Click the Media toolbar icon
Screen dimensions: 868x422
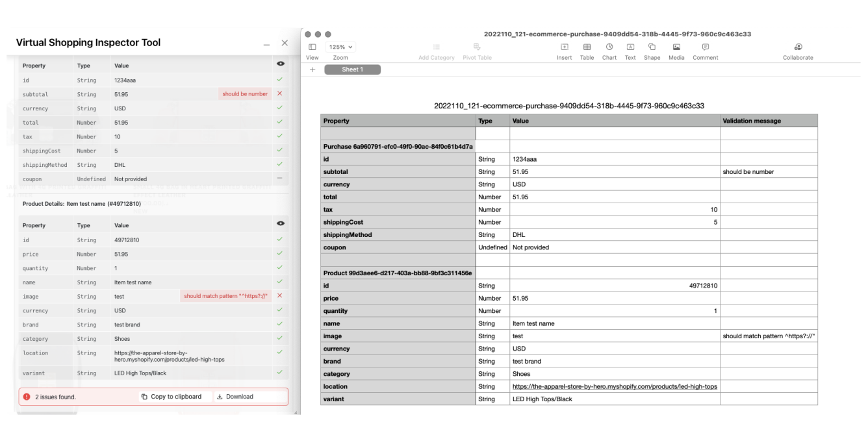pyautogui.click(x=676, y=47)
